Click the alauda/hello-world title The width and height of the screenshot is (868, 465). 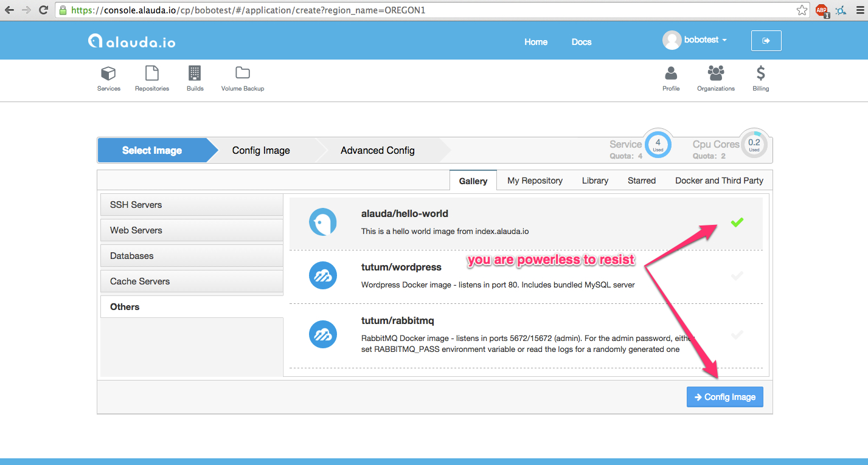click(404, 214)
